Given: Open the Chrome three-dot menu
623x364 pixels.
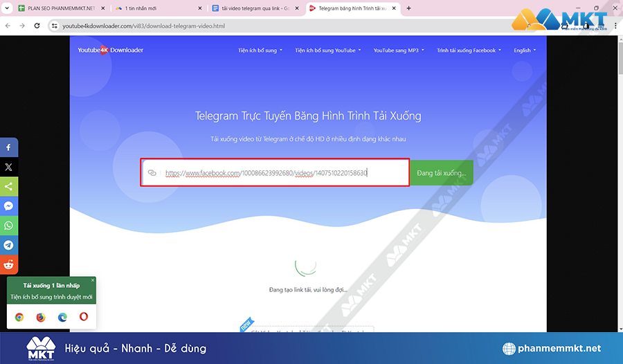Looking at the screenshot, I should point(615,26).
